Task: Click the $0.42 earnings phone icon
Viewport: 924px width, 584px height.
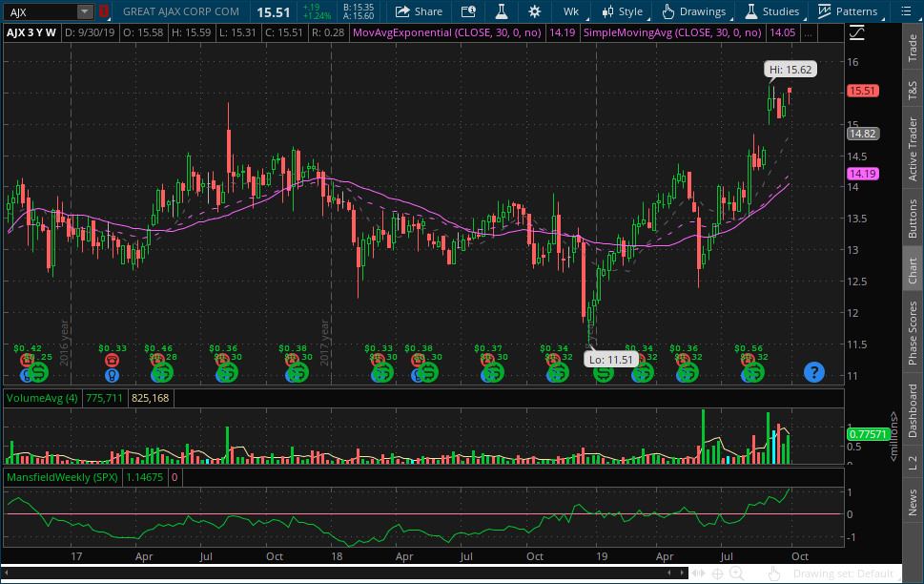Action: (x=26, y=360)
